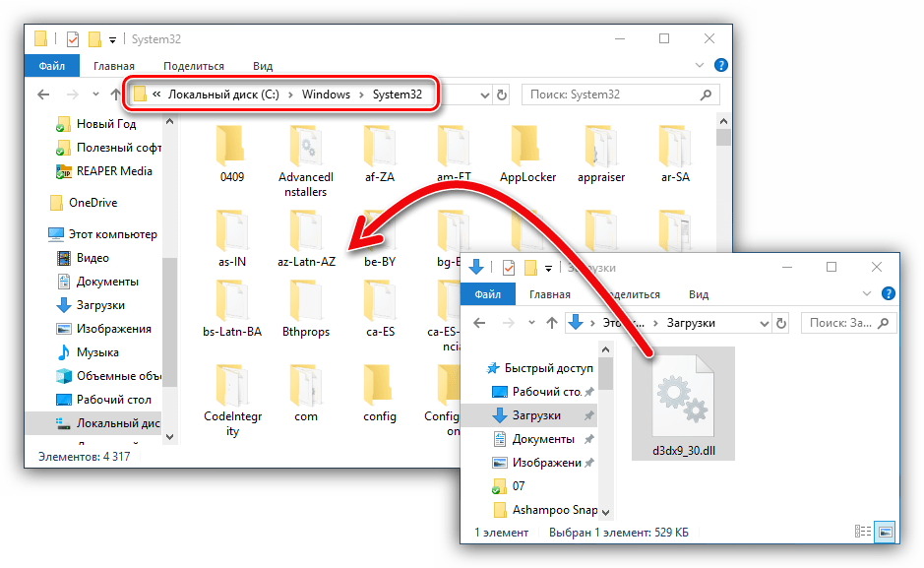Select Загрузки in Downloads window quick access

point(536,415)
